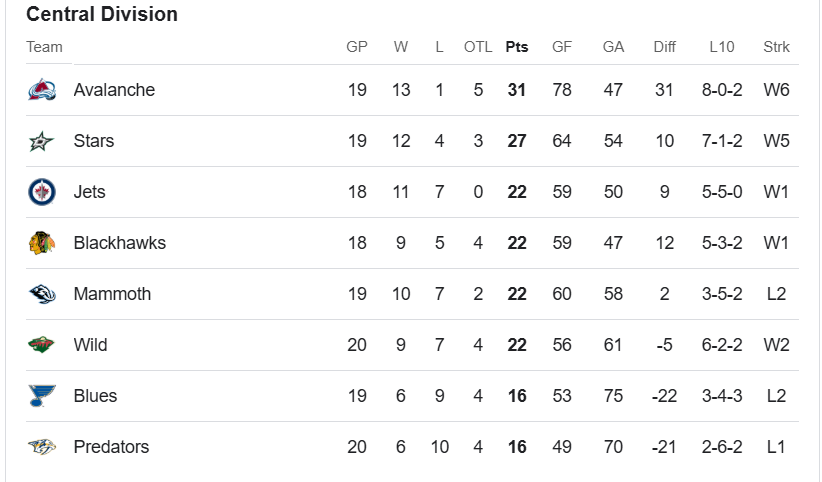822x482 pixels.
Task: Sort by the GF column header
Action: [562, 47]
